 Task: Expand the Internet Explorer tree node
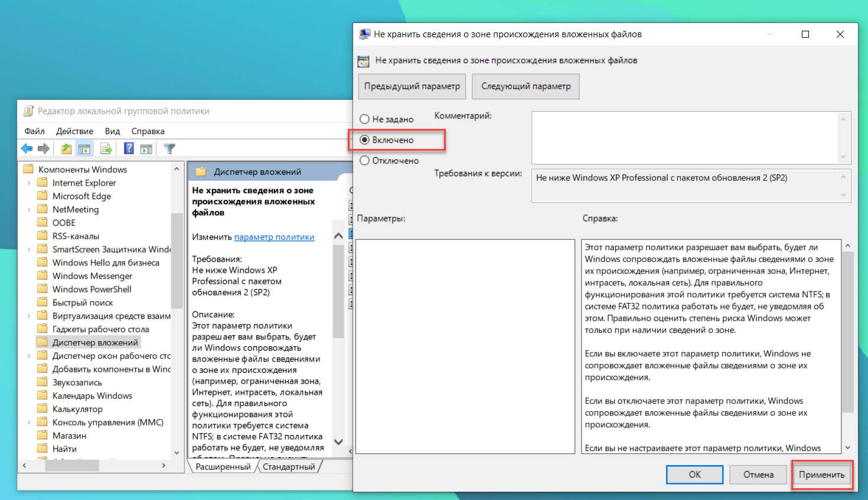click(29, 183)
